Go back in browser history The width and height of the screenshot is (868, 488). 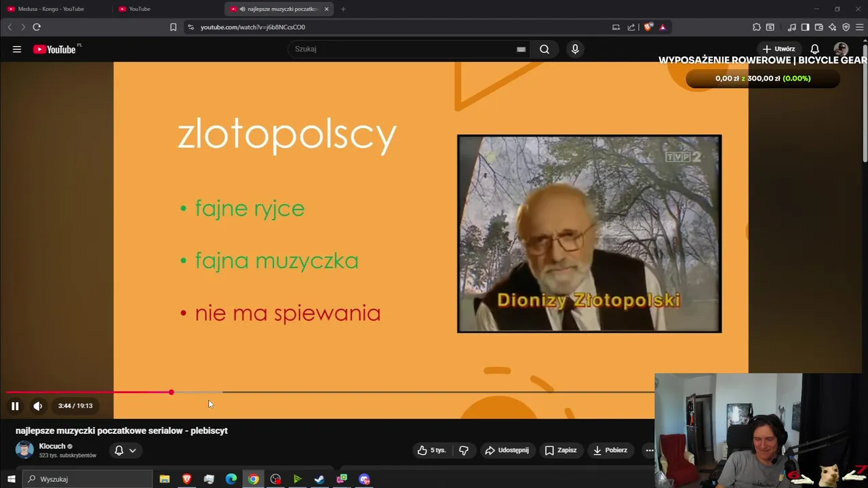[x=9, y=27]
